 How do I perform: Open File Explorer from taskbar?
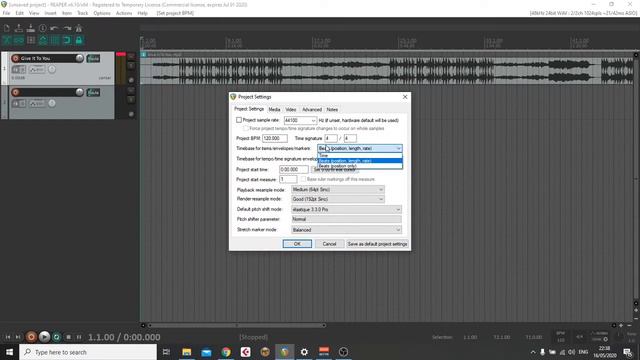coord(187,352)
